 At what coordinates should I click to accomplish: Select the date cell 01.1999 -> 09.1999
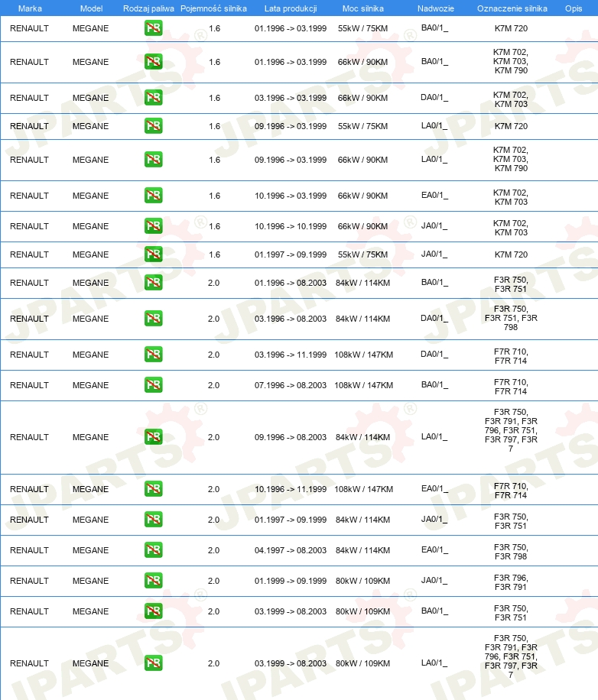pyautogui.click(x=291, y=581)
